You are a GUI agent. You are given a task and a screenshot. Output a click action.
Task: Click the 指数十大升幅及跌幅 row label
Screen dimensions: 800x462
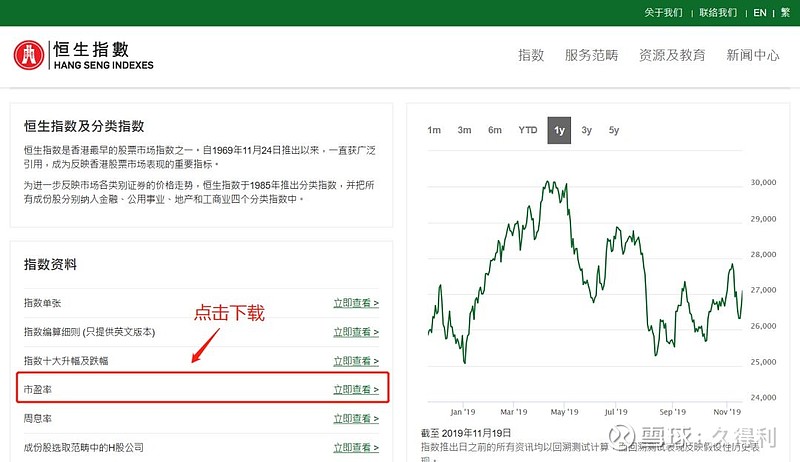coord(66,361)
